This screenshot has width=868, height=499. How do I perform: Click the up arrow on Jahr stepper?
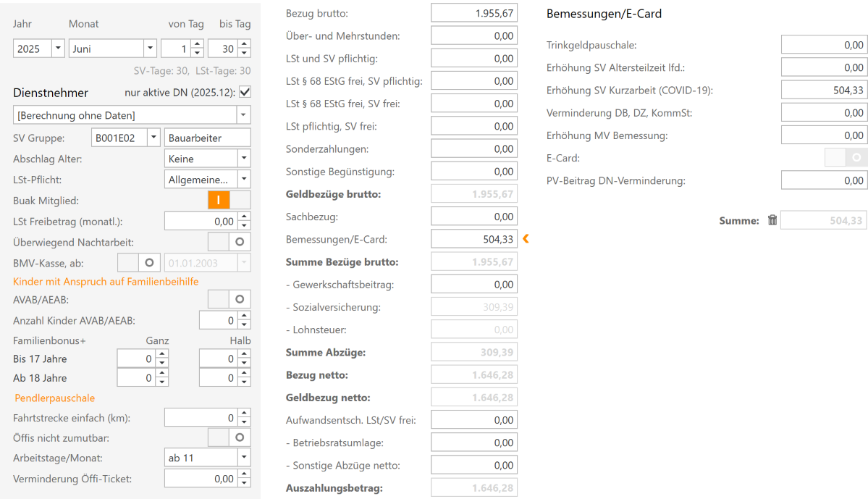[x=56, y=43]
